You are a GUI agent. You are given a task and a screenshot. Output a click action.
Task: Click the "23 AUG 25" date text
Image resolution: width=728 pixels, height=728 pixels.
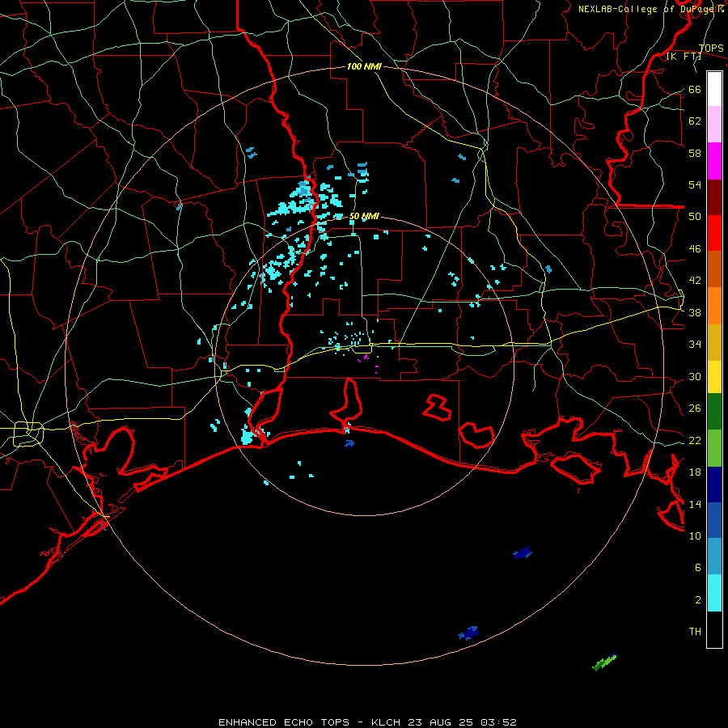pos(441,722)
